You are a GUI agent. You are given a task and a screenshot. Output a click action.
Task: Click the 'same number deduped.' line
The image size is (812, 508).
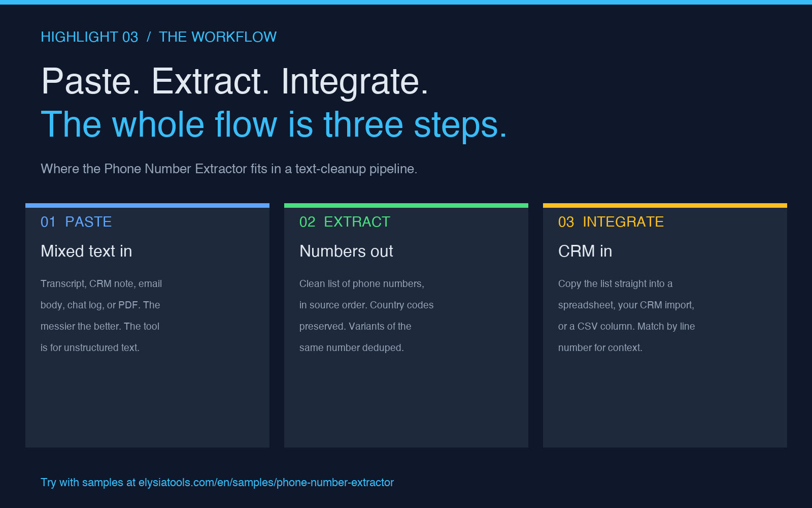[x=352, y=348]
